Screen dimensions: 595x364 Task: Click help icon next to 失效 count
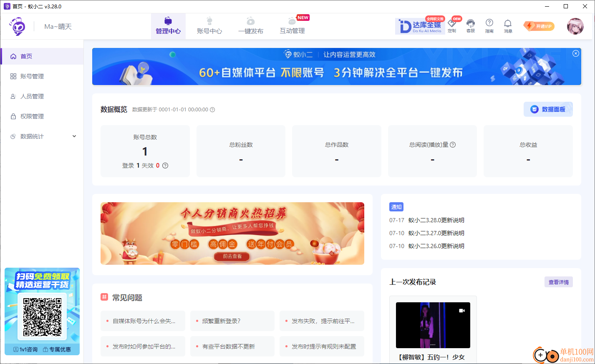165,166
